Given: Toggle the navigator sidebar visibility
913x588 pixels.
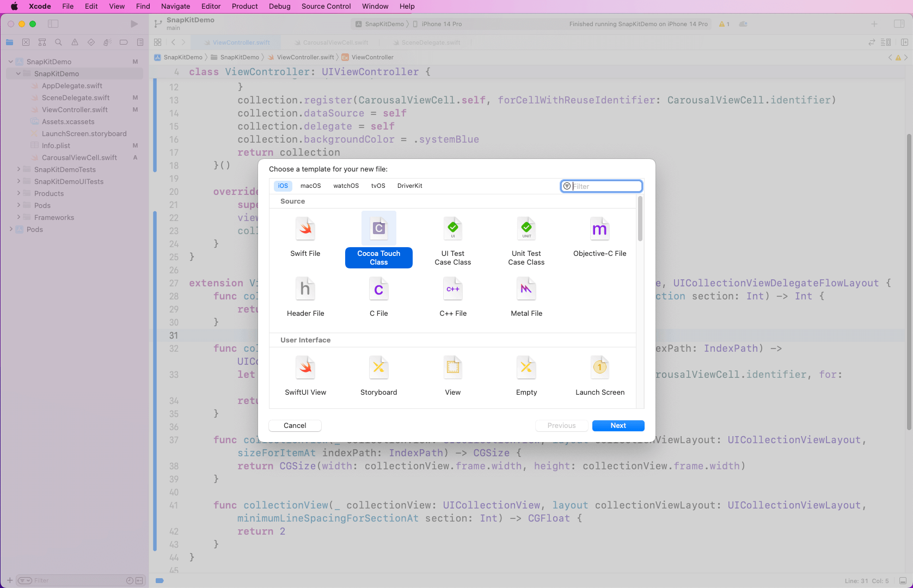Looking at the screenshot, I should [53, 24].
